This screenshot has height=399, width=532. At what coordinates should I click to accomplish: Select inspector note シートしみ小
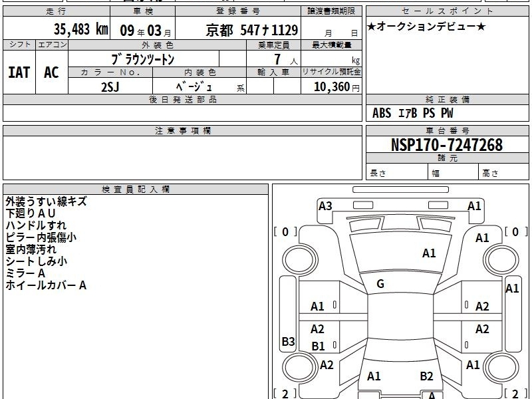coord(37,261)
